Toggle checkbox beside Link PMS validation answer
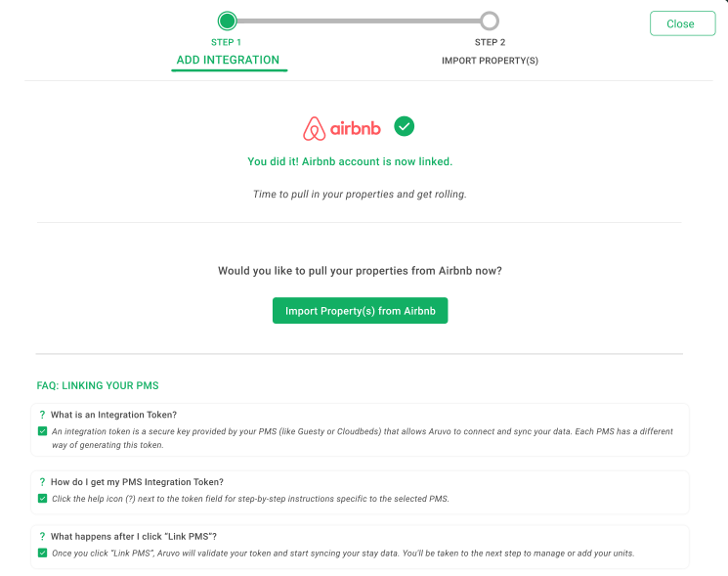Screen dimensions: 728x576 click(x=43, y=553)
